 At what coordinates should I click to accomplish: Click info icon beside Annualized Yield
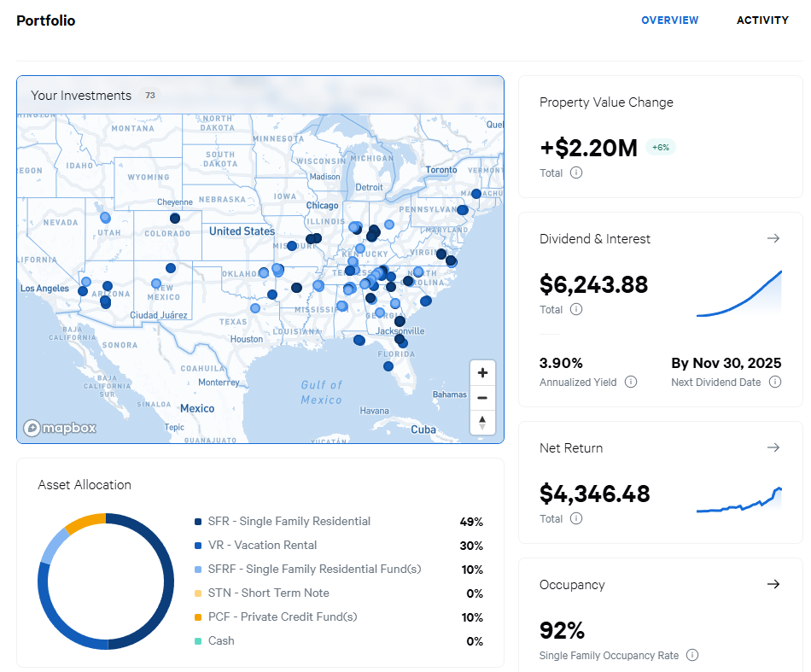[631, 382]
